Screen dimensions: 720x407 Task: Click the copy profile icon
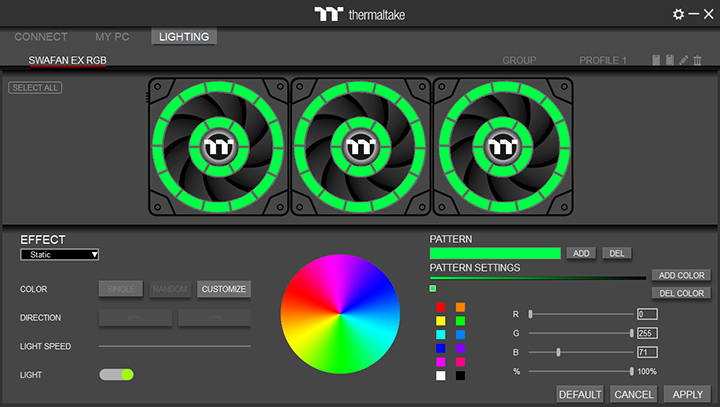(x=656, y=61)
